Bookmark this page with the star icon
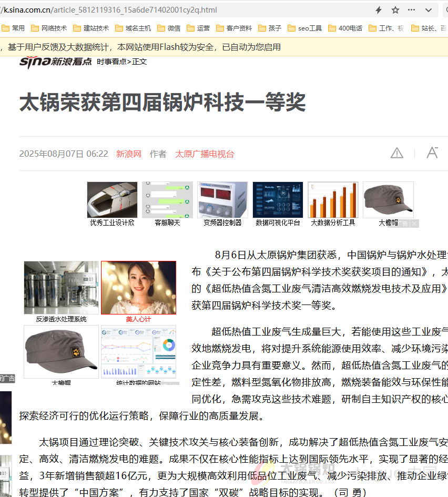Screen dimensions: 448x497 click(x=395, y=10)
